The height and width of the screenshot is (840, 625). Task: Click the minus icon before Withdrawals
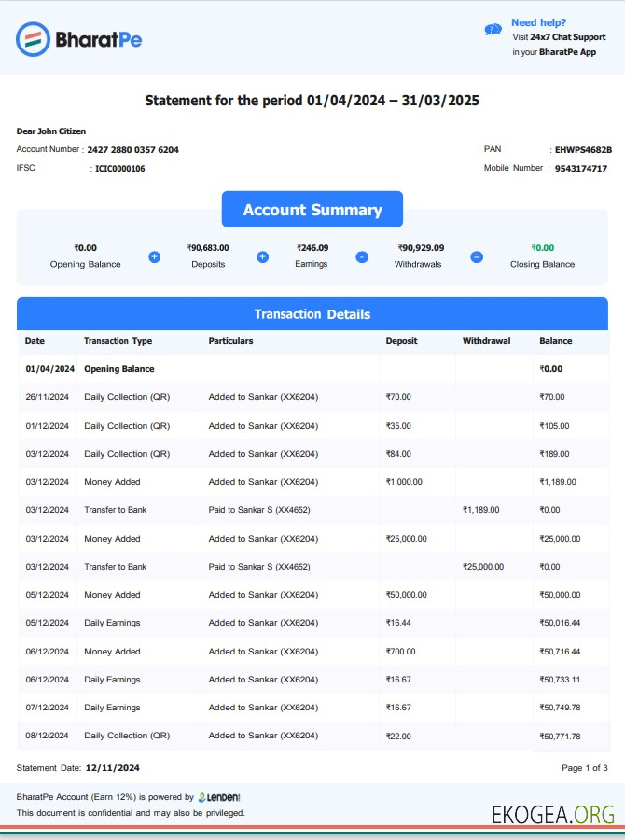point(362,256)
